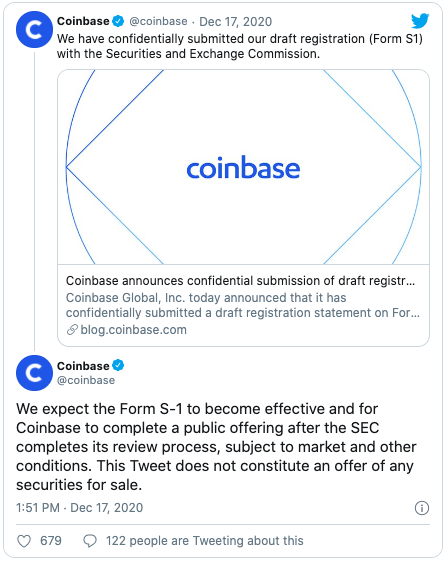Click the reply speech bubble icon
Image resolution: width=446 pixels, height=562 pixels.
[x=90, y=541]
